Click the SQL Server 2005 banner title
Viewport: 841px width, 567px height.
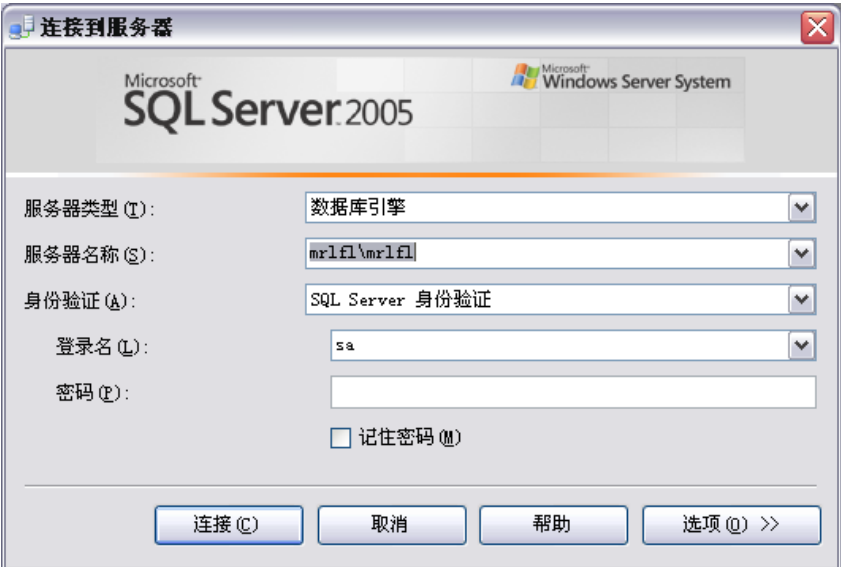point(268,103)
